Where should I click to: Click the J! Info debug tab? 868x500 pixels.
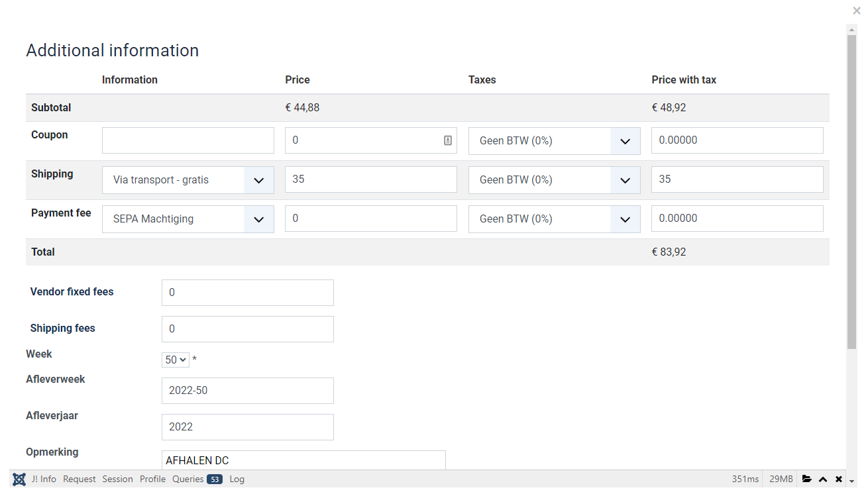(44, 479)
